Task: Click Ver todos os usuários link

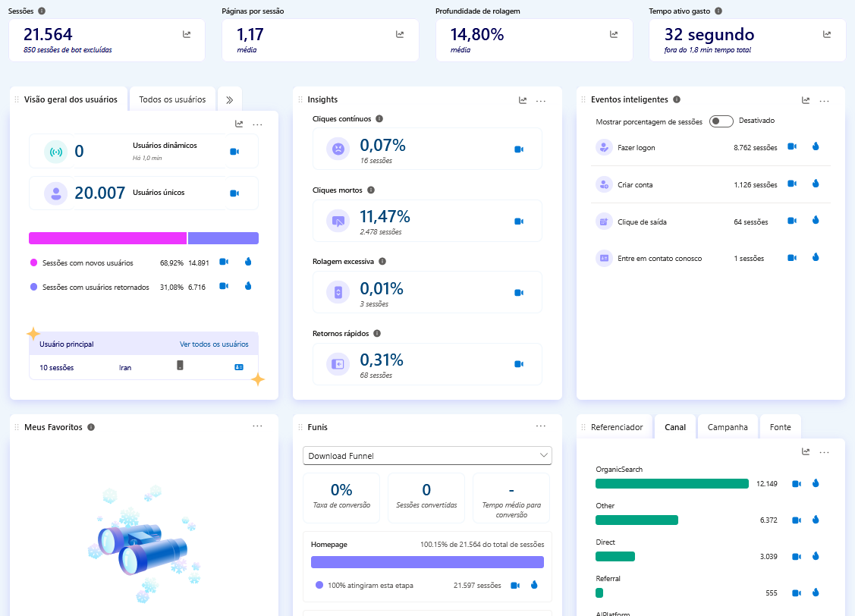Action: 214,344
